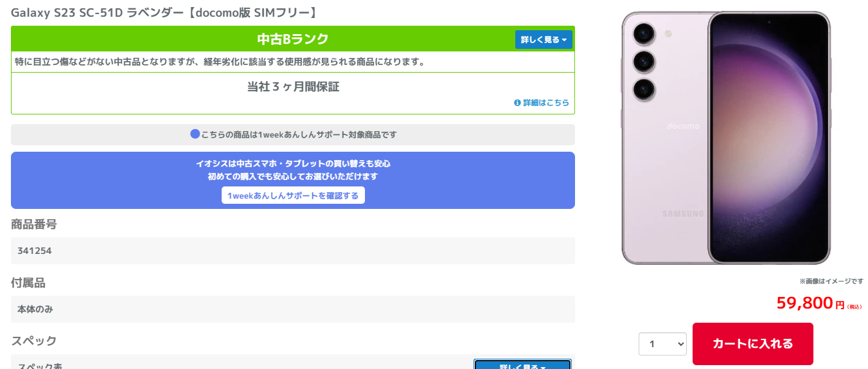Click the 当社3ヶ月間保証 warranty text
Screen dimensions: 868x369
tap(293, 87)
